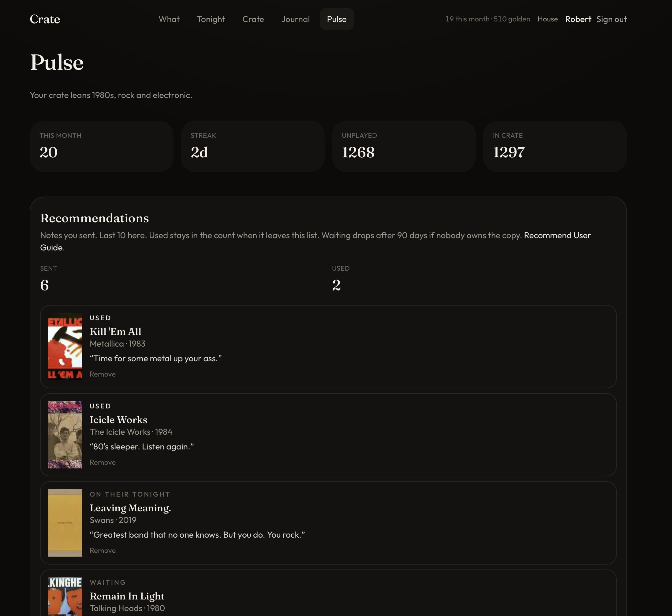
Task: Click 'Metallica · 1983' text
Action: (x=117, y=344)
